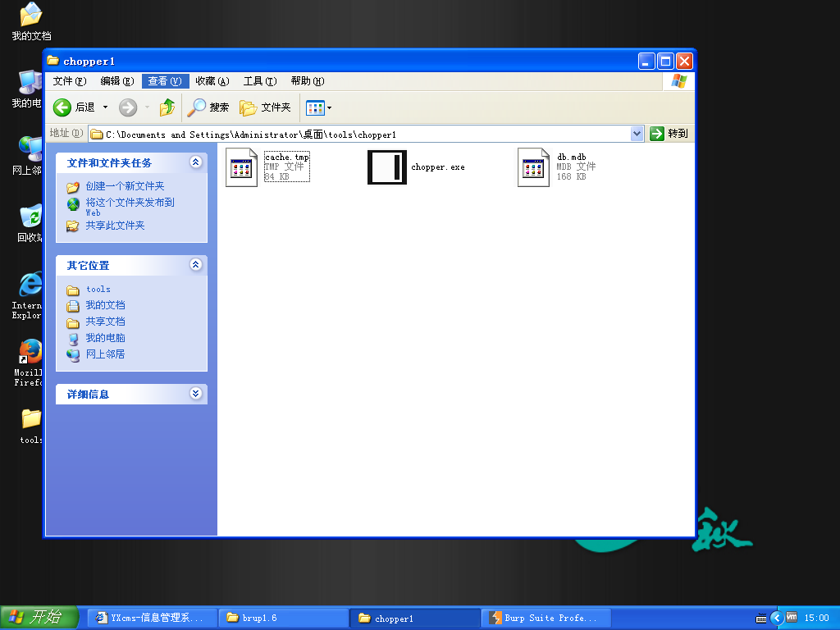Click the address bar path field

(359, 134)
